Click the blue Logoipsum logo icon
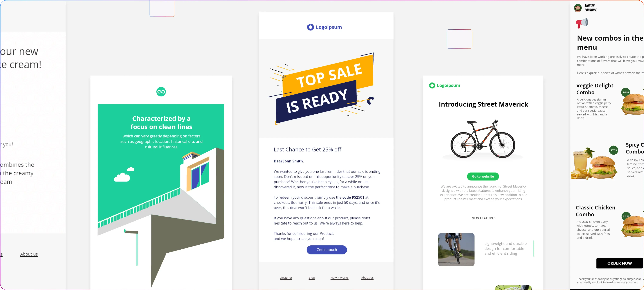This screenshot has width=644, height=290. point(310,27)
